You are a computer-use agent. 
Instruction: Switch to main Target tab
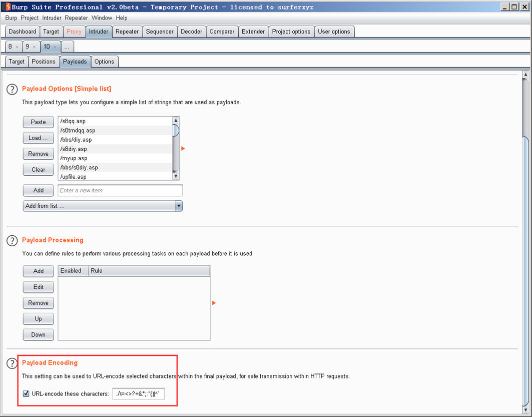tap(51, 32)
